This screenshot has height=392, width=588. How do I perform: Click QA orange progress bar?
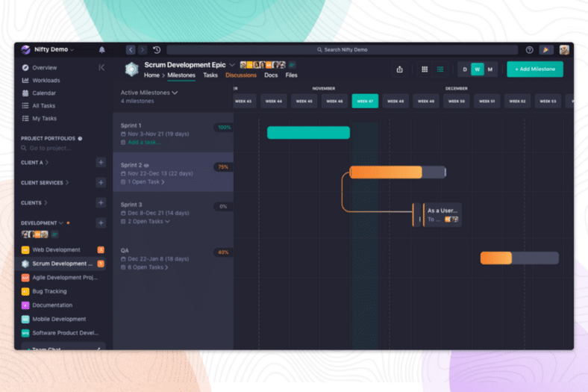[495, 258]
